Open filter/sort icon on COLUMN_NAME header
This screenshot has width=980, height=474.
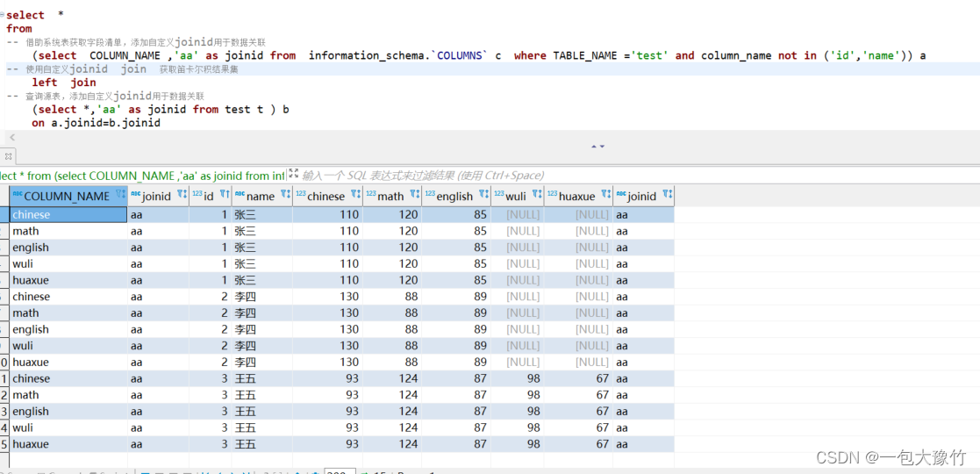point(120,196)
